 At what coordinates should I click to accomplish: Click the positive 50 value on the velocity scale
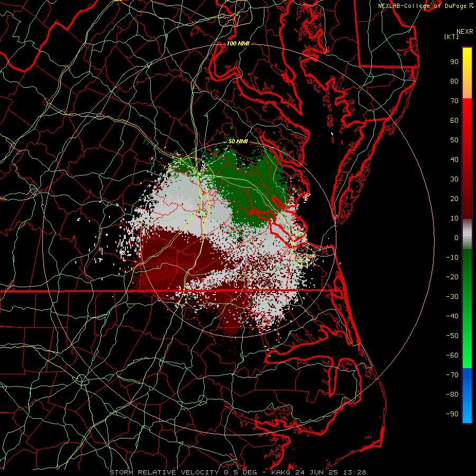[x=454, y=140]
